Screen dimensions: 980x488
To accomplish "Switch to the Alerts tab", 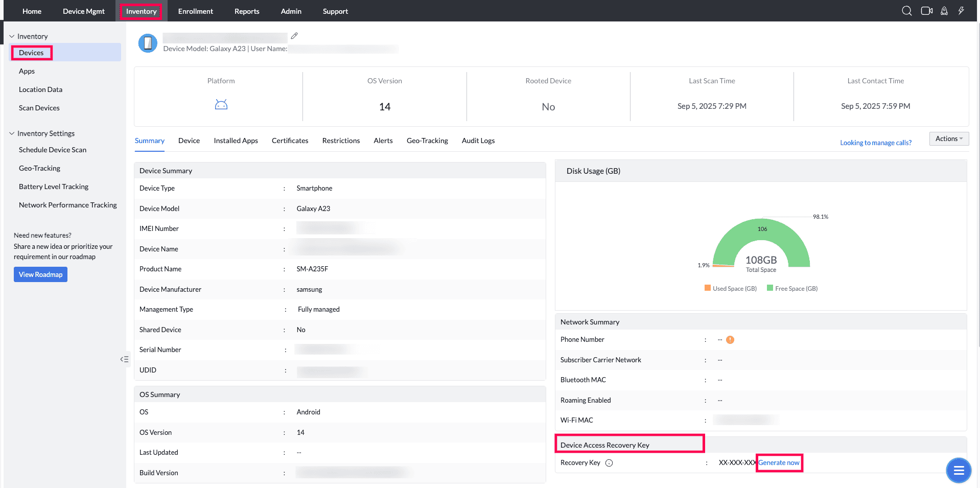I will click(383, 141).
